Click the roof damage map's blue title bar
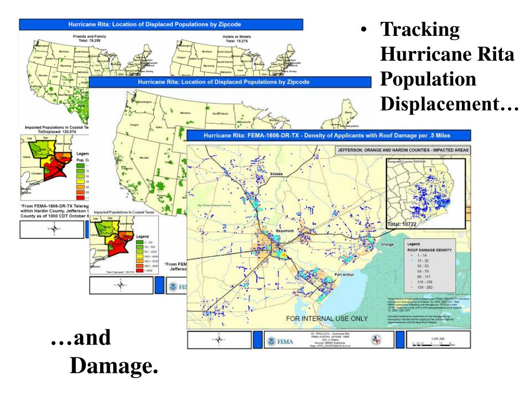Screen dimensions: 532x399 pyautogui.click(x=329, y=136)
